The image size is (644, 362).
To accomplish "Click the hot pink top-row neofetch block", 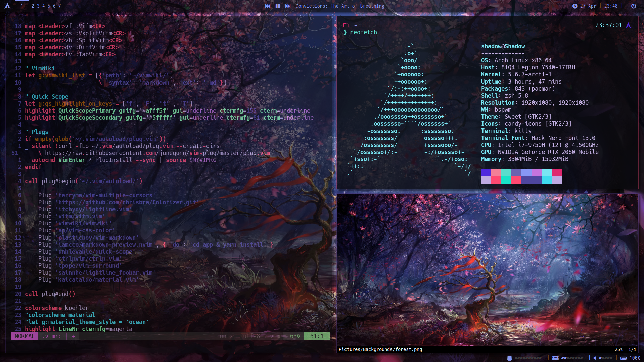I will point(557,173).
